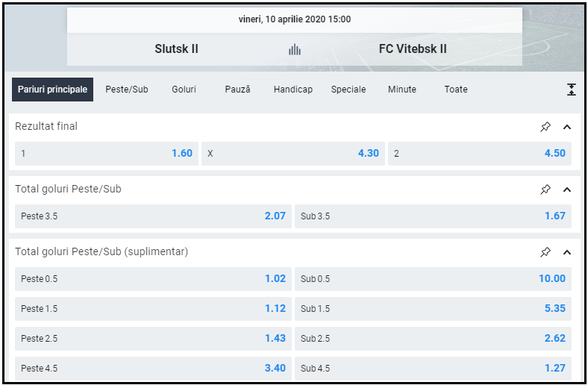The width and height of the screenshot is (588, 385).
Task: Pin the Total goluri Peste/Sub market
Action: pyautogui.click(x=545, y=190)
